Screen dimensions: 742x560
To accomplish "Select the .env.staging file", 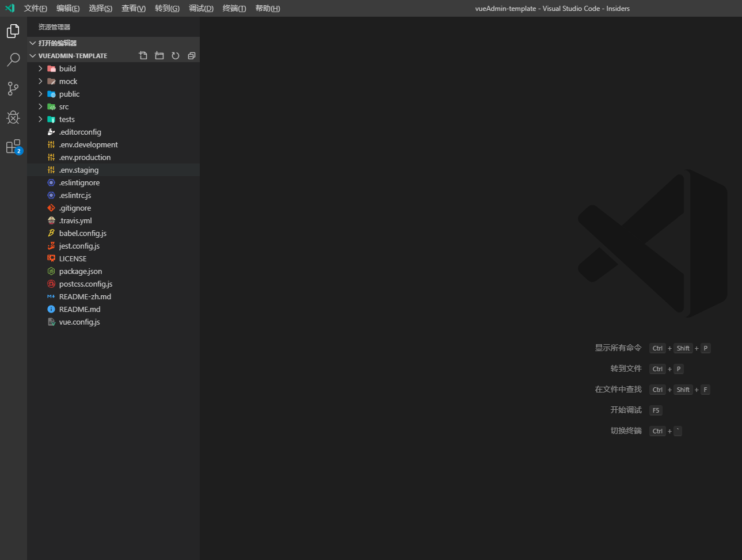I will click(x=113, y=170).
